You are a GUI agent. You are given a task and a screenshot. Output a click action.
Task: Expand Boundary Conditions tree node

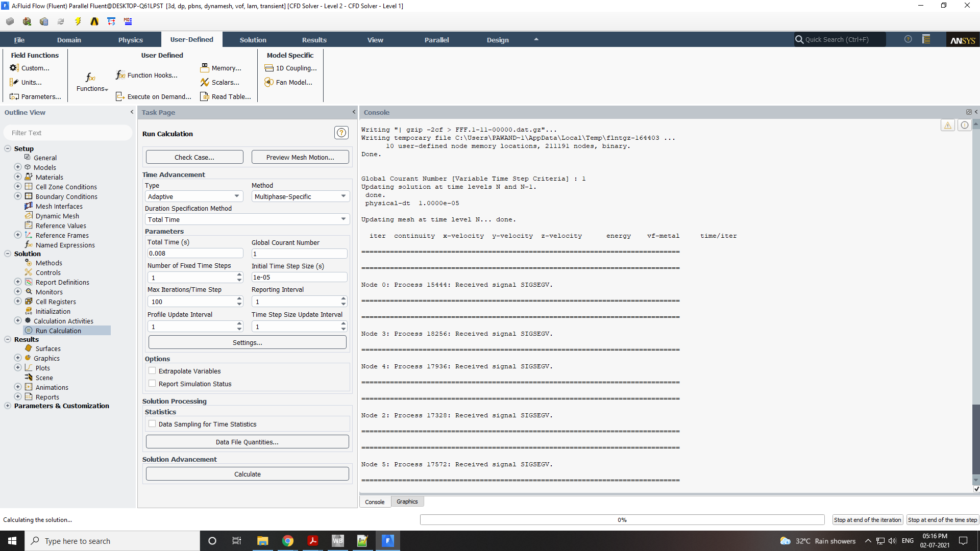click(18, 196)
